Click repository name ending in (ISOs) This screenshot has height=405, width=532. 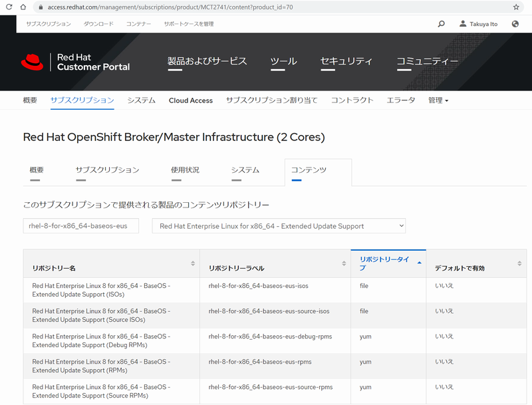coord(101,291)
